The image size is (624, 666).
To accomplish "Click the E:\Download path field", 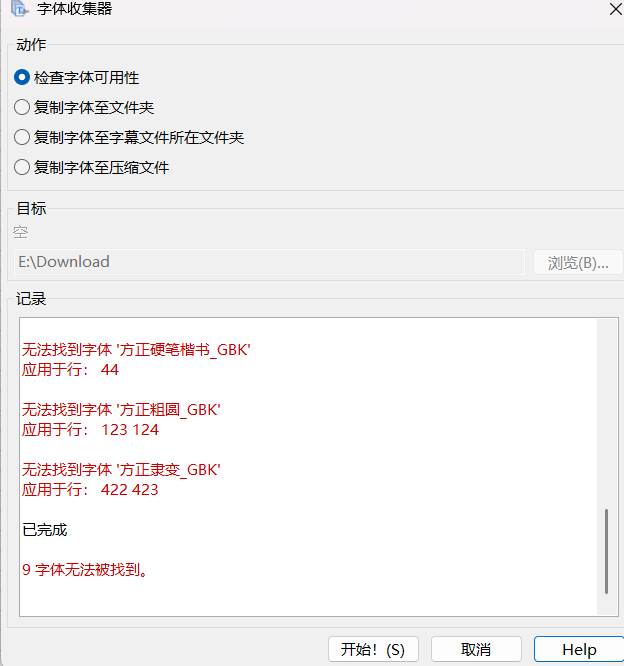I will click(269, 262).
